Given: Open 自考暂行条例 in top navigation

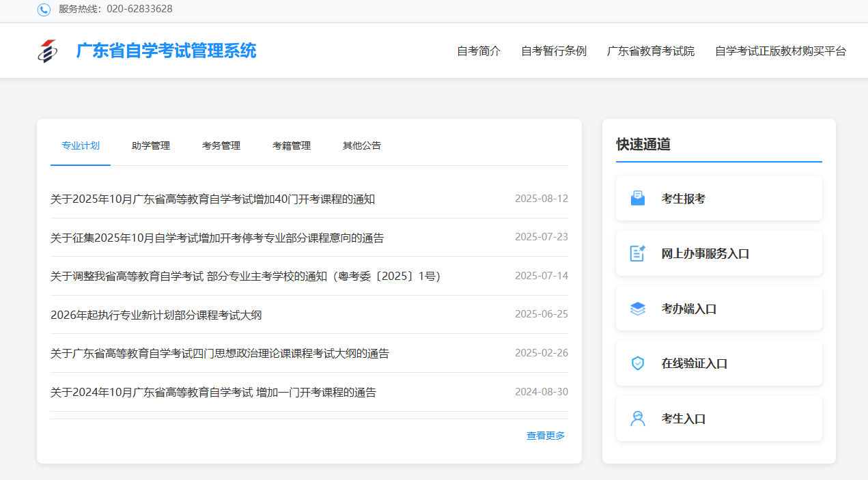Looking at the screenshot, I should pos(554,51).
